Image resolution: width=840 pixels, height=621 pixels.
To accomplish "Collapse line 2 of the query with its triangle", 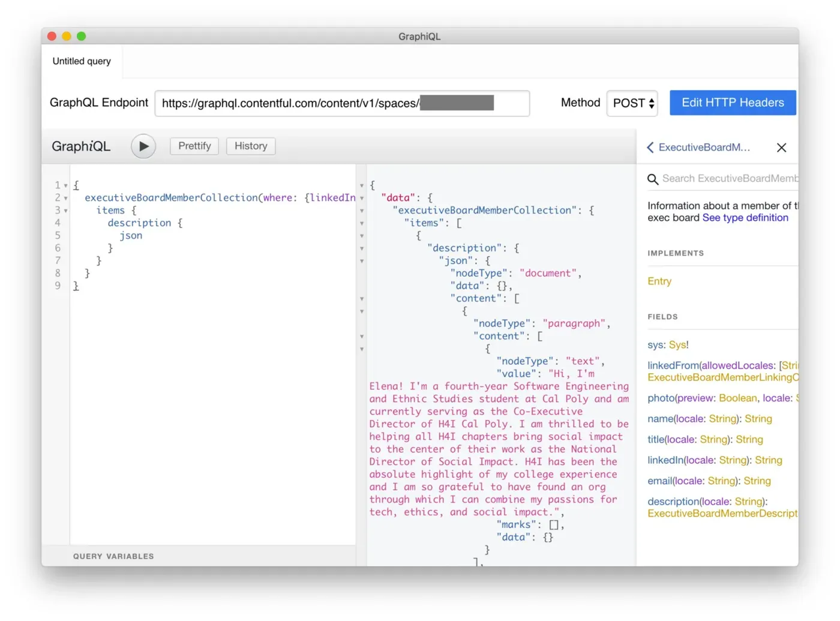I will 65,197.
